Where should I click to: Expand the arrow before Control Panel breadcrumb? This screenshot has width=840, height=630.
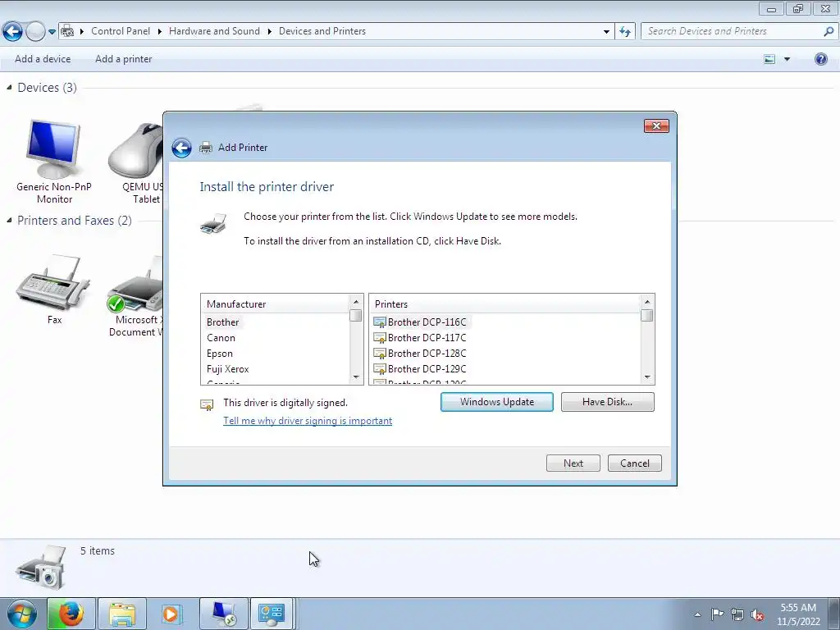pyautogui.click(x=82, y=32)
